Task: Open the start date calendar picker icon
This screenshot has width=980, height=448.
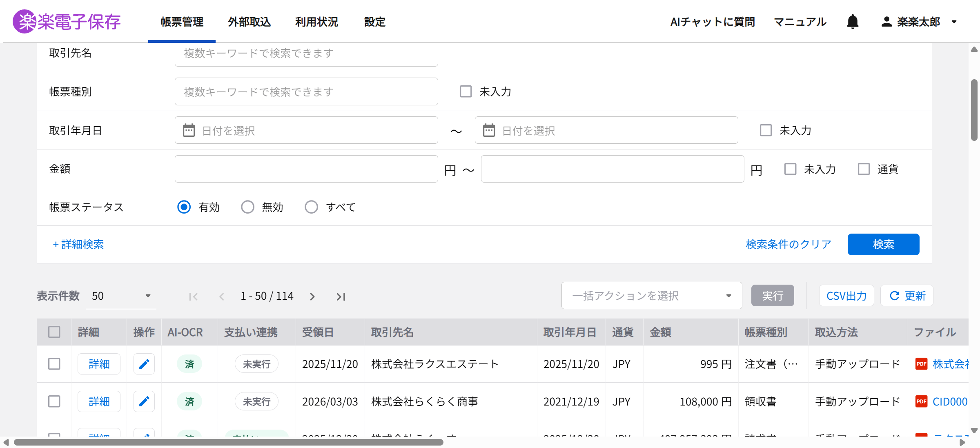Action: (189, 131)
